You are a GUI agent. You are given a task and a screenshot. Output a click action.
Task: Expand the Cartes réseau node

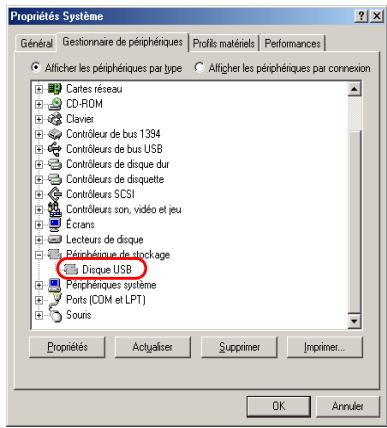coord(39,89)
